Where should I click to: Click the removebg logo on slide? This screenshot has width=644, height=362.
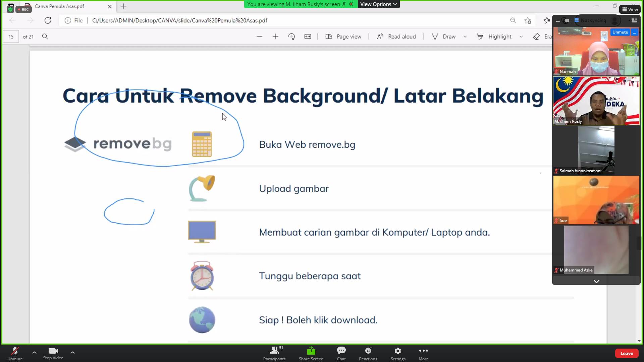(x=118, y=144)
